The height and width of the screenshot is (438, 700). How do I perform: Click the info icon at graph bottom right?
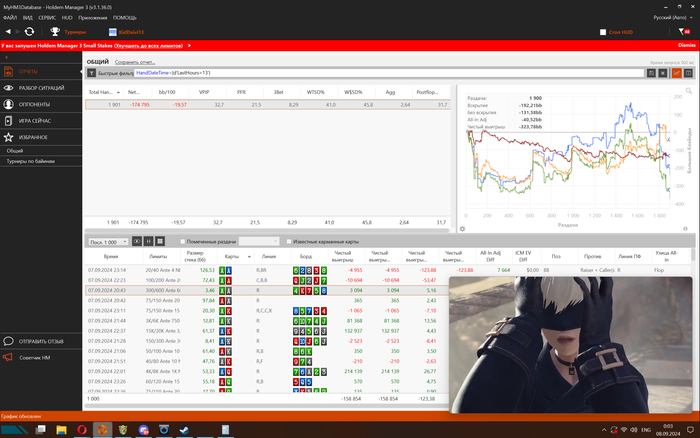[x=685, y=229]
